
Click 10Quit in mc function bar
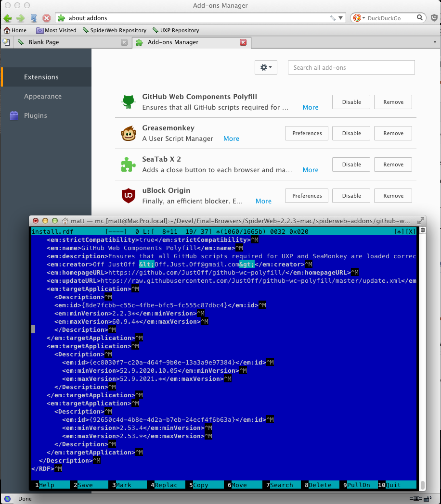pyautogui.click(x=397, y=485)
